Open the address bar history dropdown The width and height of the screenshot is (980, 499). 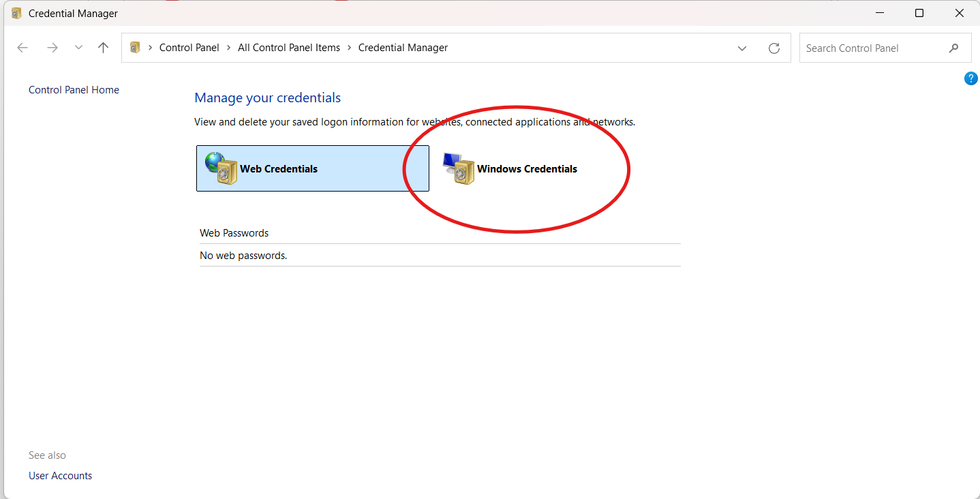point(742,48)
